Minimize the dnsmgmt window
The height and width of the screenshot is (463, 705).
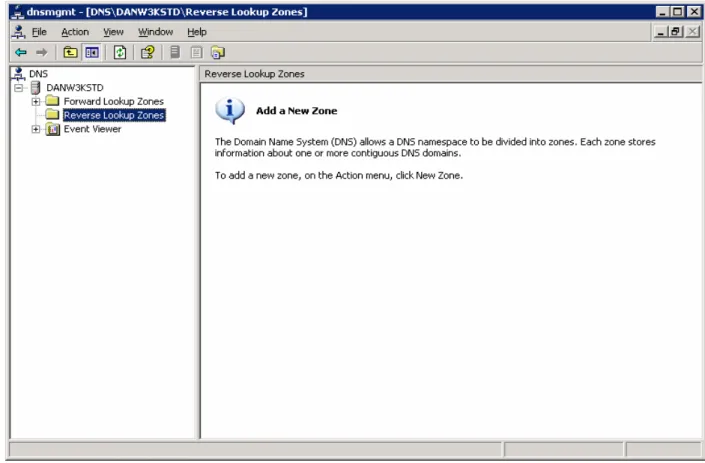[661, 12]
